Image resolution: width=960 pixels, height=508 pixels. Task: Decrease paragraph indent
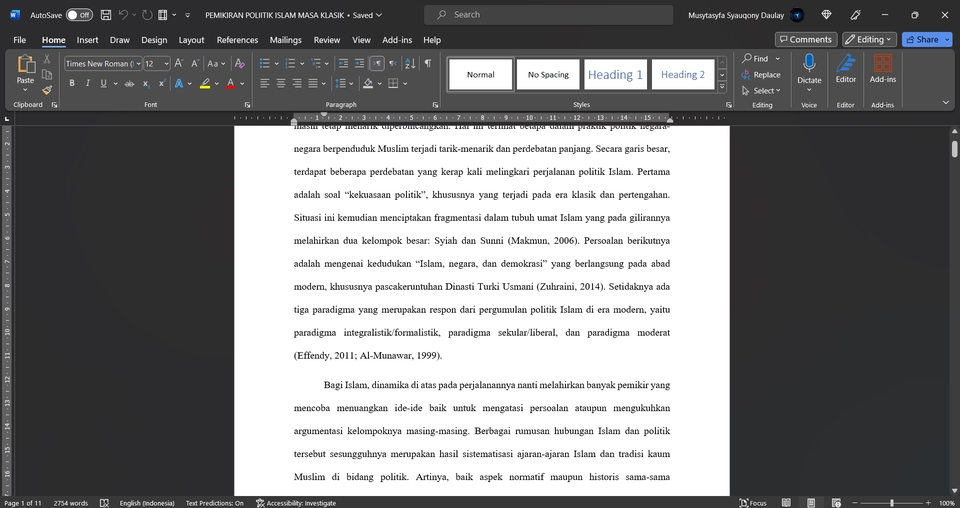[343, 63]
